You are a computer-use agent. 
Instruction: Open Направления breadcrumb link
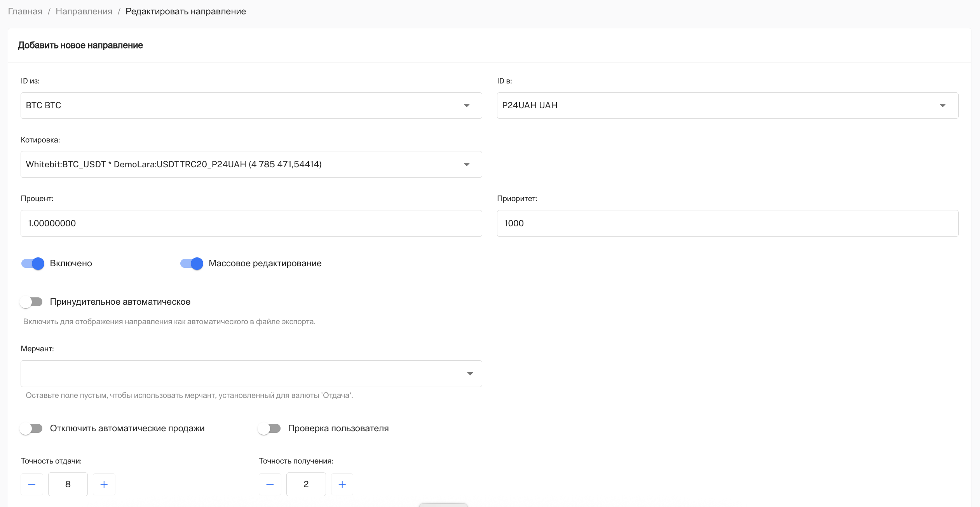pyautogui.click(x=84, y=11)
